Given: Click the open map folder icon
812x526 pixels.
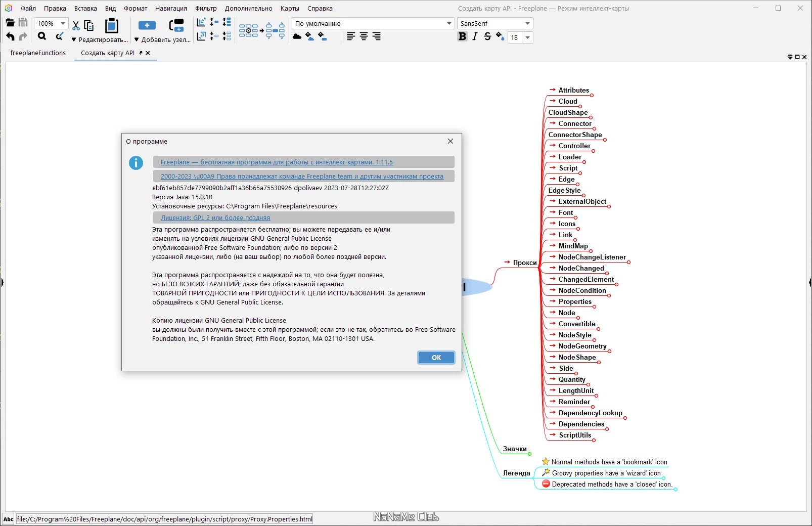Looking at the screenshot, I should click(x=10, y=23).
